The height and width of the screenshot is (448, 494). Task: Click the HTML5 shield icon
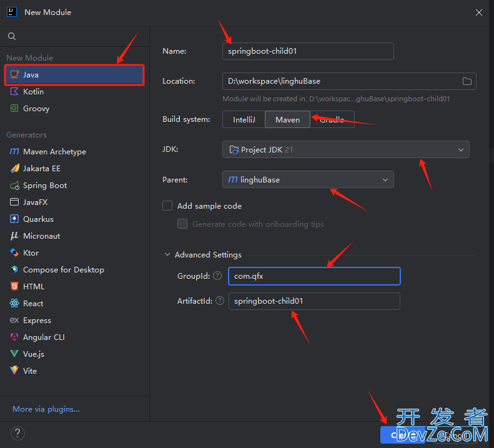pos(14,286)
